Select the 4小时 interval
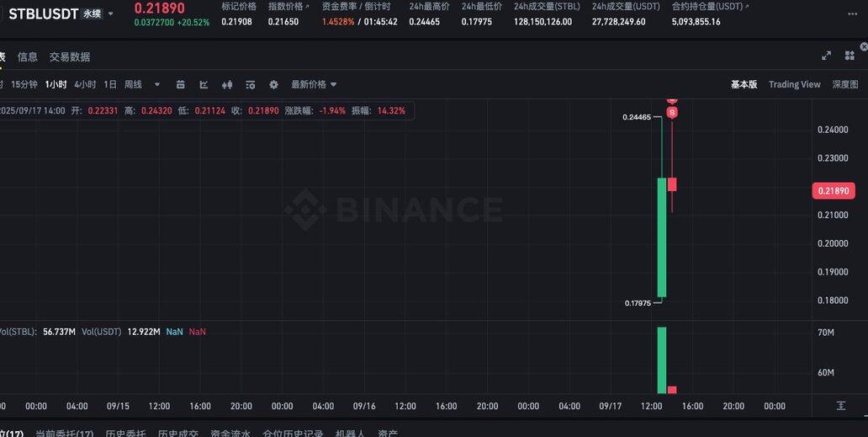The height and width of the screenshot is (437, 868). pos(85,84)
